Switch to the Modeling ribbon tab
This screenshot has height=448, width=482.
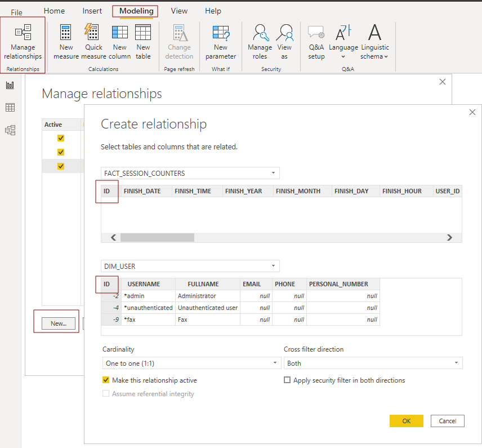coord(135,11)
